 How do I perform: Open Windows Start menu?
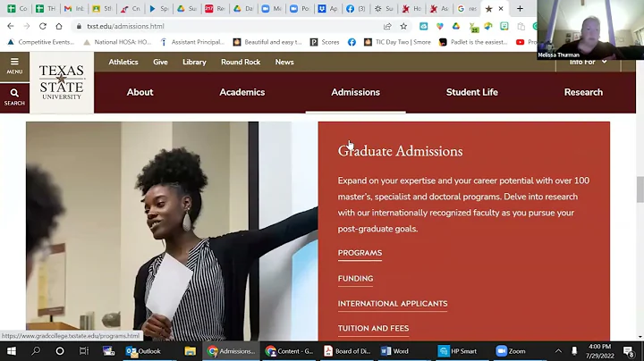pos(11,351)
